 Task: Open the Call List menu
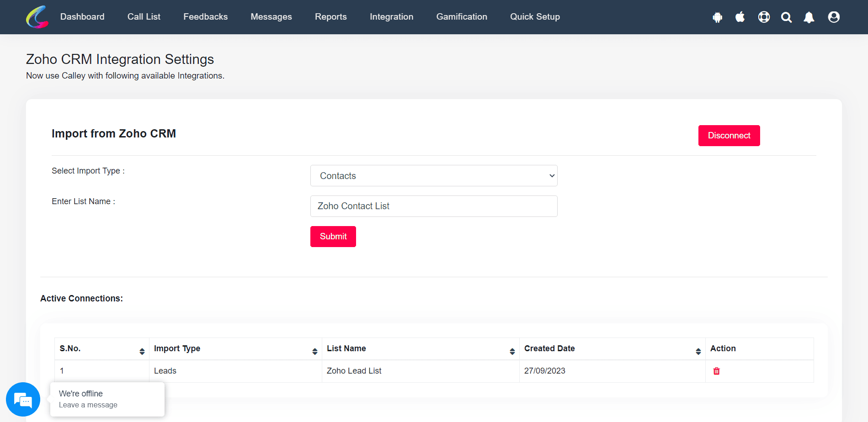(x=144, y=17)
